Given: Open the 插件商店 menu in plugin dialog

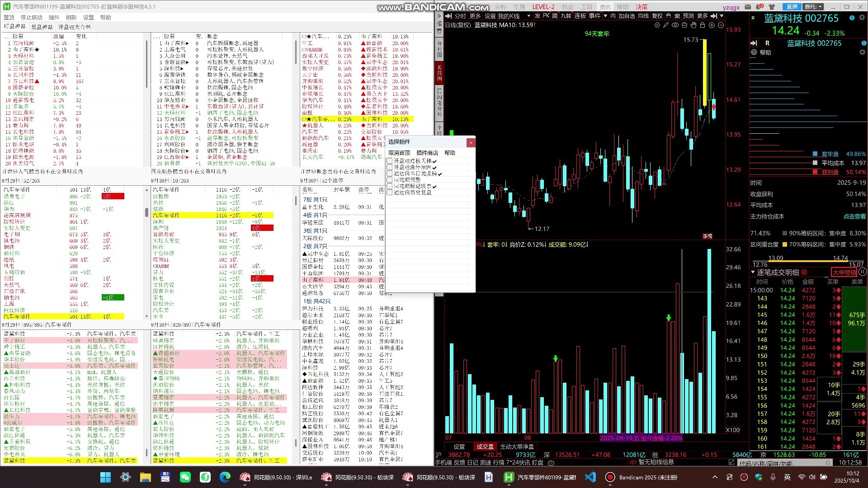Looking at the screenshot, I should pyautogui.click(x=427, y=153).
